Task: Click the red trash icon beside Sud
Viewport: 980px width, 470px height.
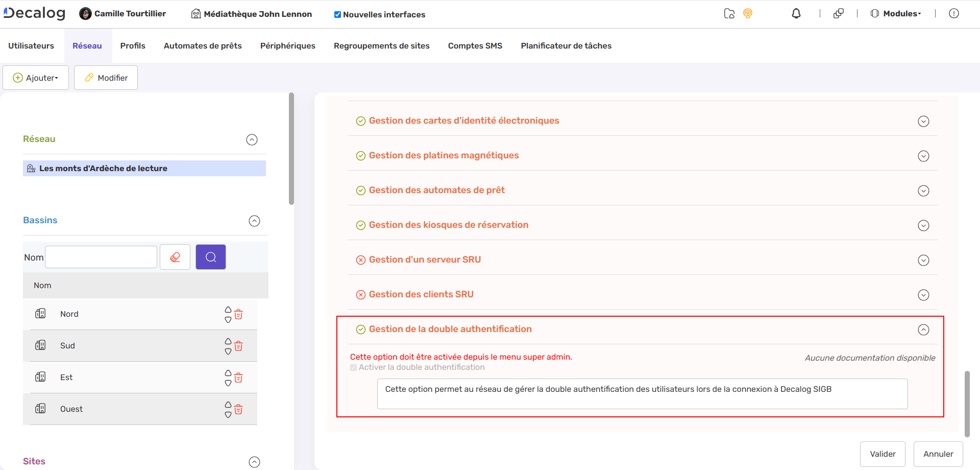Action: point(238,346)
